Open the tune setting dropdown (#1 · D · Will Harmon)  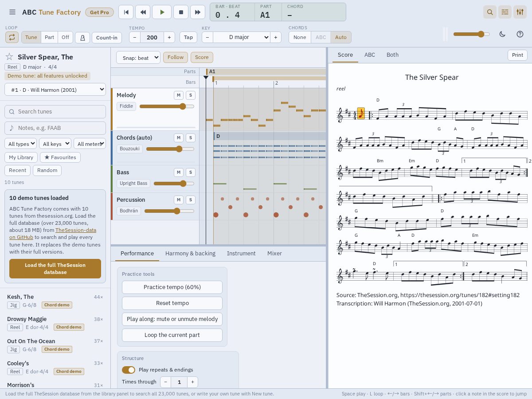tap(55, 90)
